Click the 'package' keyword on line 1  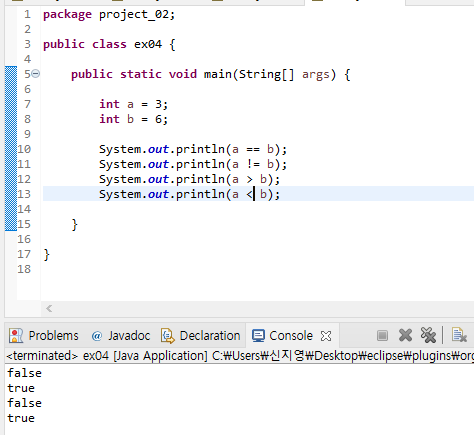pos(67,15)
